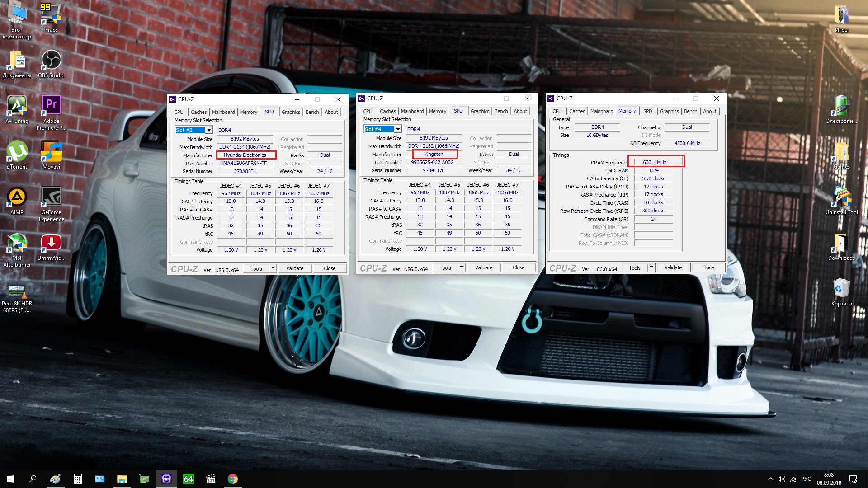Screen dimensions: 868x488
Task: Open the Slot #2 memory slot dropdown
Action: [209, 130]
